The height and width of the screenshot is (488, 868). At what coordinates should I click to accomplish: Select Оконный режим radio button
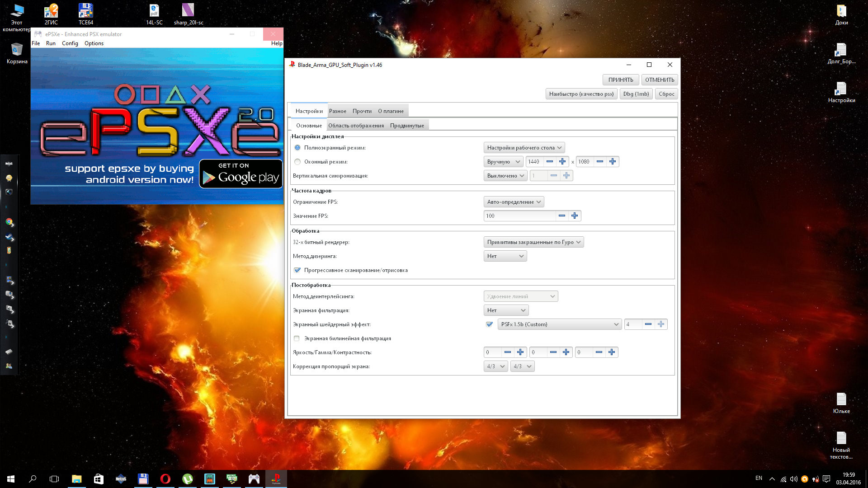point(297,162)
